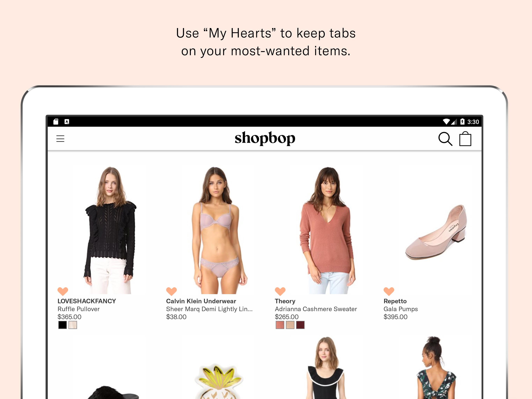532x399 pixels.
Task: Open the hamburger menu
Action: (60, 139)
